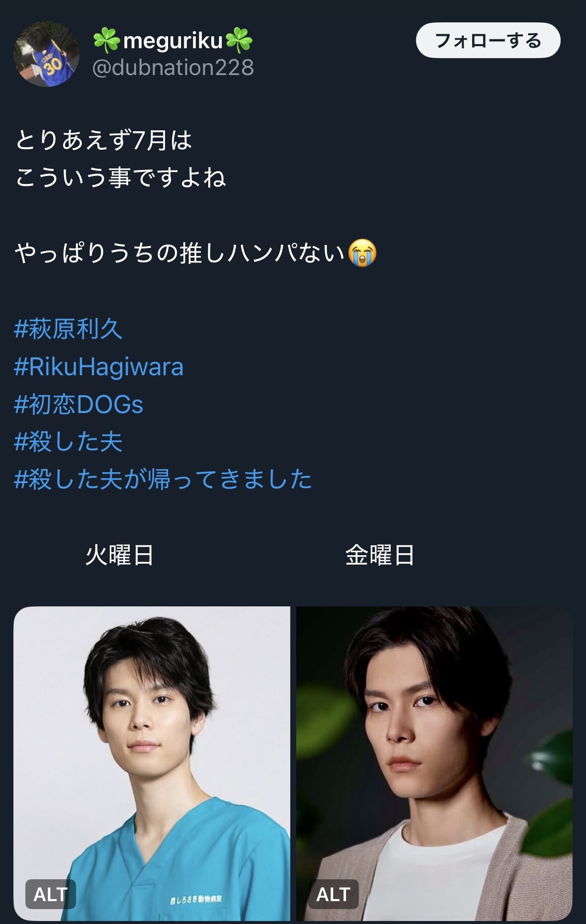Open ALT description on the scrubs photo
586x924 pixels.
(51, 894)
